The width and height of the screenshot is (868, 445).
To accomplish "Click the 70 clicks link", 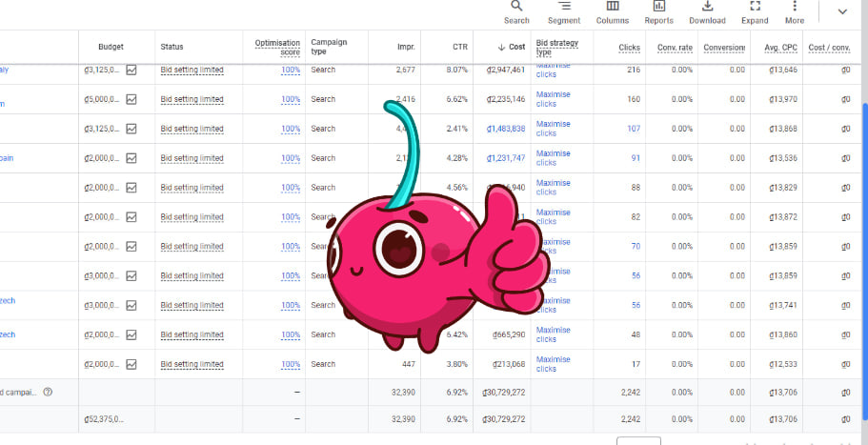I will [636, 246].
